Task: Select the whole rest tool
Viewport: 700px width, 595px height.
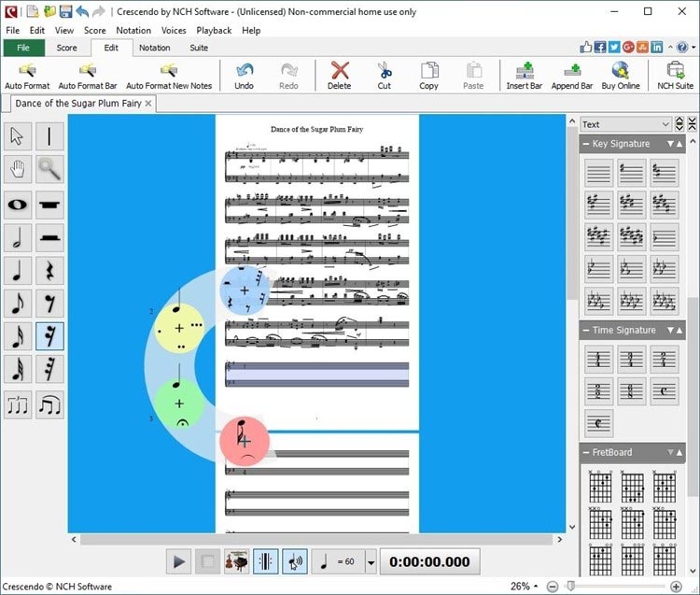Action: tap(49, 205)
